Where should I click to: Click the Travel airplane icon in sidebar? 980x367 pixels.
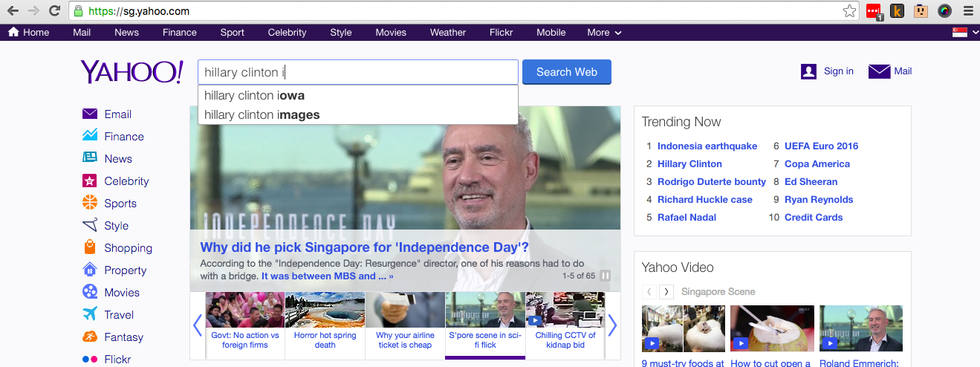90,314
